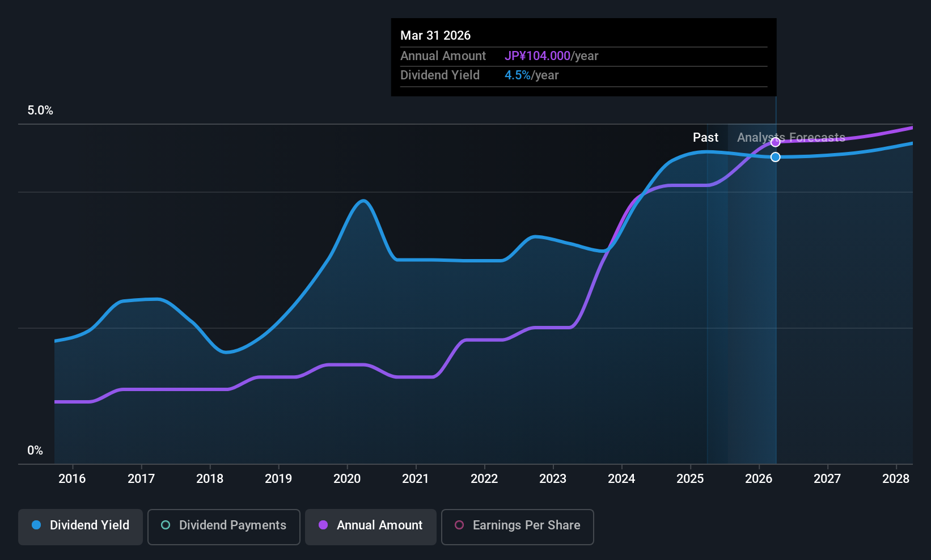Click the teal Dividend Payments legend circle
This screenshot has width=931, height=560.
[x=166, y=525]
